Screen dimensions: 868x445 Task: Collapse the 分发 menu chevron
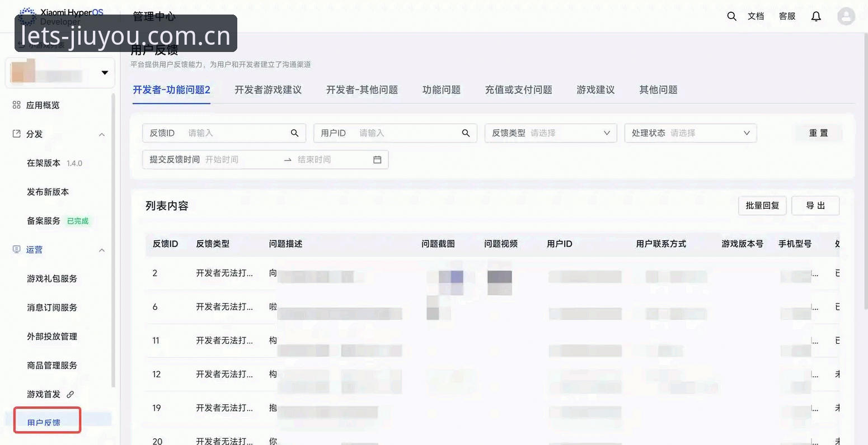click(x=102, y=135)
